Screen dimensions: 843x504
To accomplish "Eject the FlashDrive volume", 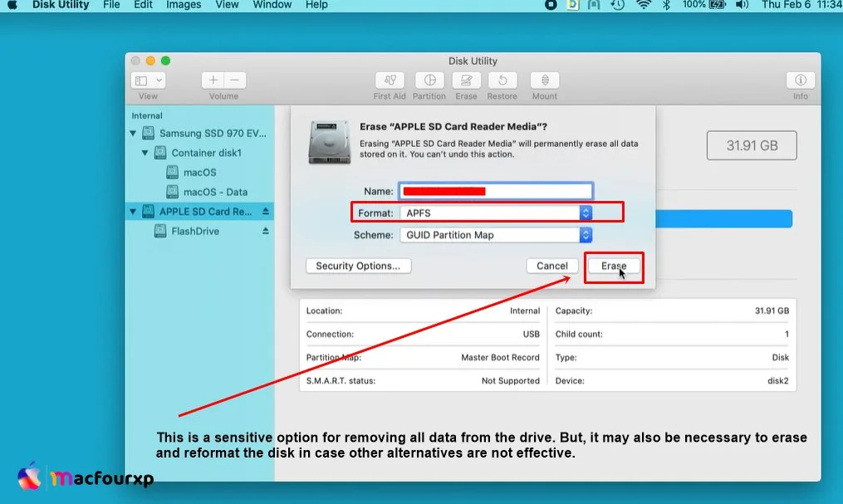I will pyautogui.click(x=266, y=231).
